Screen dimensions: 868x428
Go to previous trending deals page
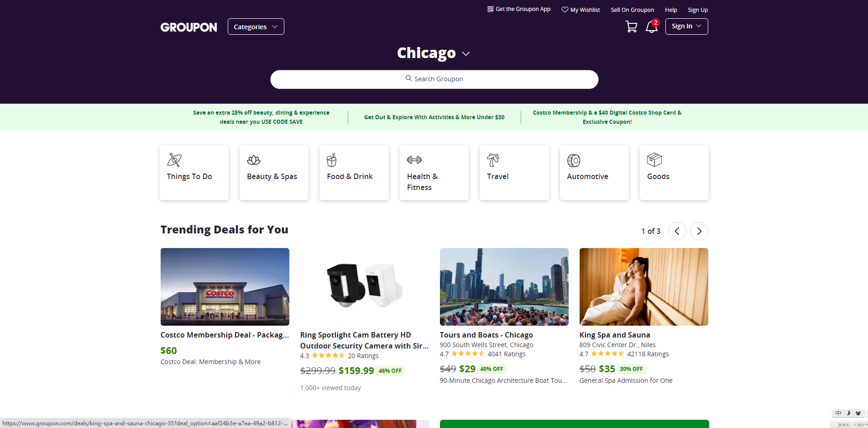coord(677,231)
